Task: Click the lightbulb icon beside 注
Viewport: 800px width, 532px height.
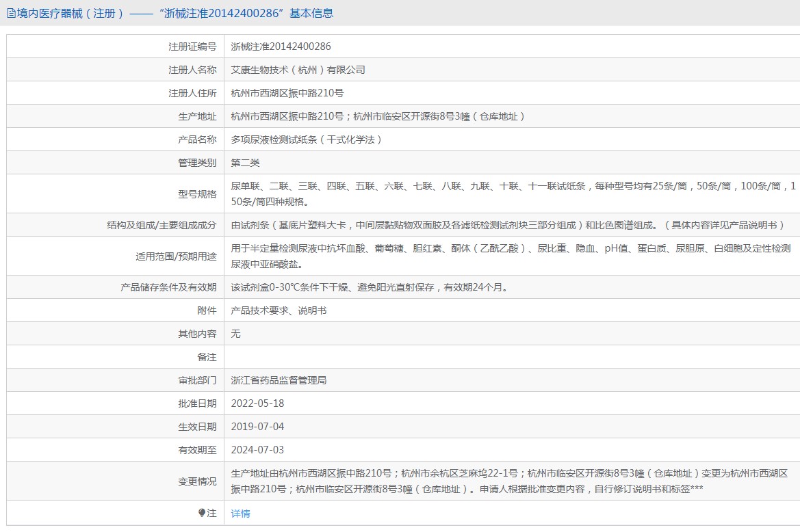Action: (202, 513)
